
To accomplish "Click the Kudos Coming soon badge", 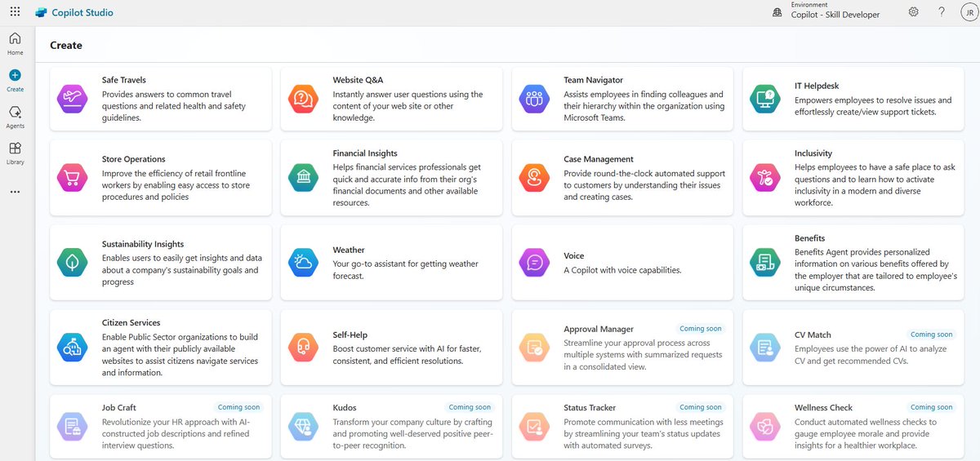I will [470, 407].
